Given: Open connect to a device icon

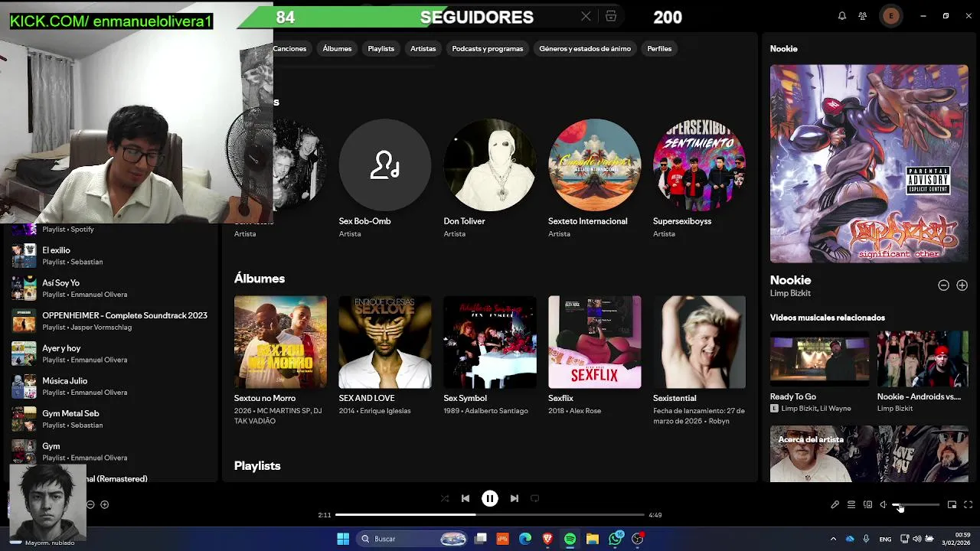Looking at the screenshot, I should point(867,505).
